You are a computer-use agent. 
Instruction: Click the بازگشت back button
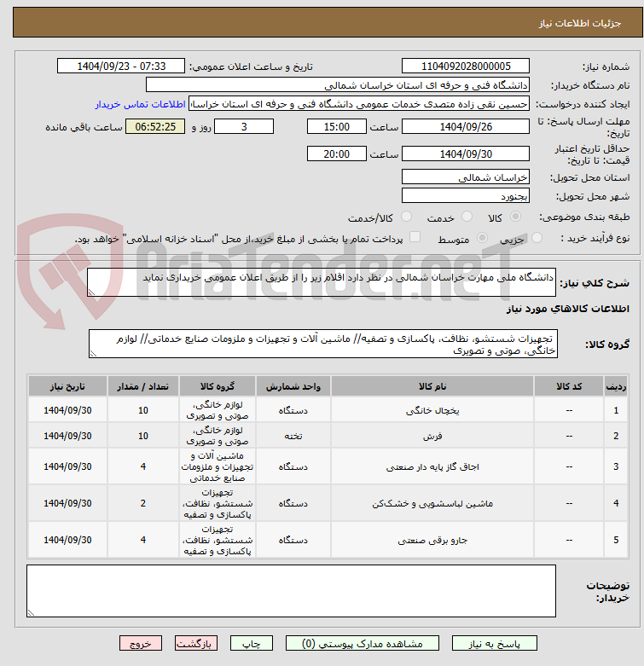[x=197, y=644]
